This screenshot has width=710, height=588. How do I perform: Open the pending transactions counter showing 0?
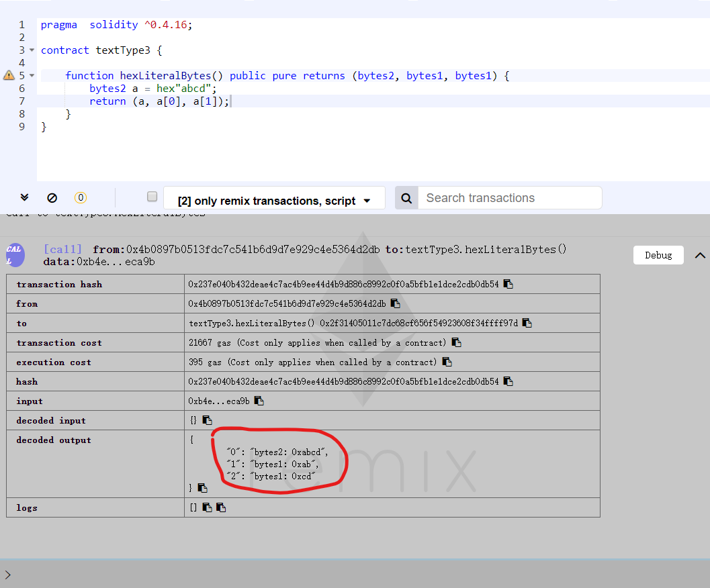click(x=81, y=198)
